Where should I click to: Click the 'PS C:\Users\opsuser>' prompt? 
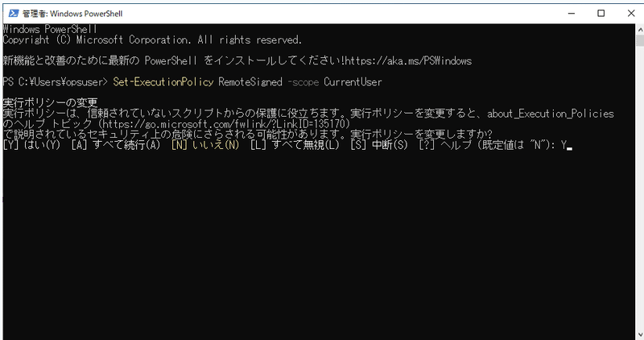(x=55, y=82)
